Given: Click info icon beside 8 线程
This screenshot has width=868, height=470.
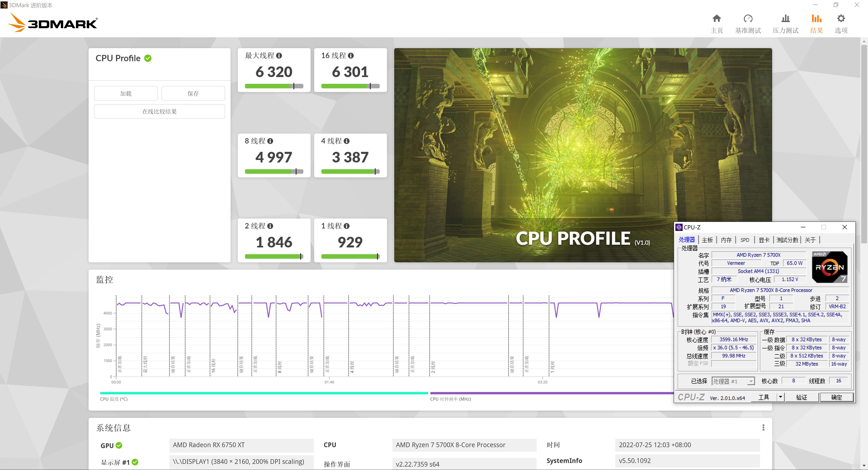Looking at the screenshot, I should pyautogui.click(x=270, y=141).
